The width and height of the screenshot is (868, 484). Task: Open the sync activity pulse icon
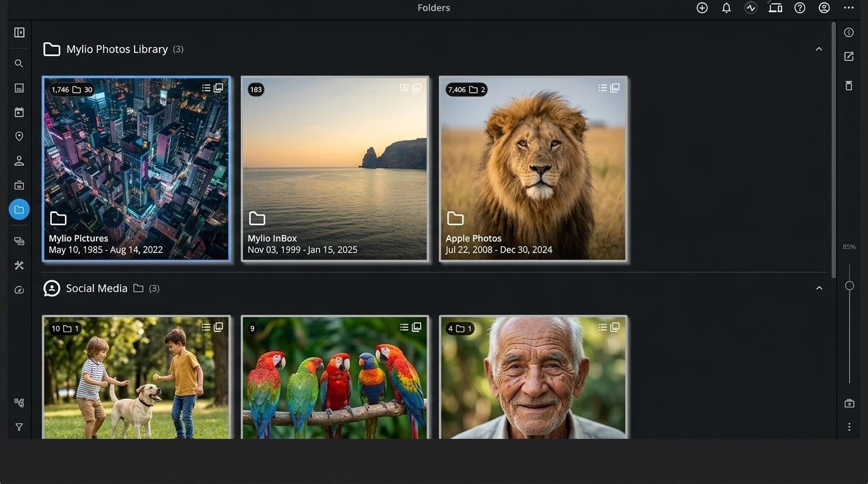coord(751,8)
